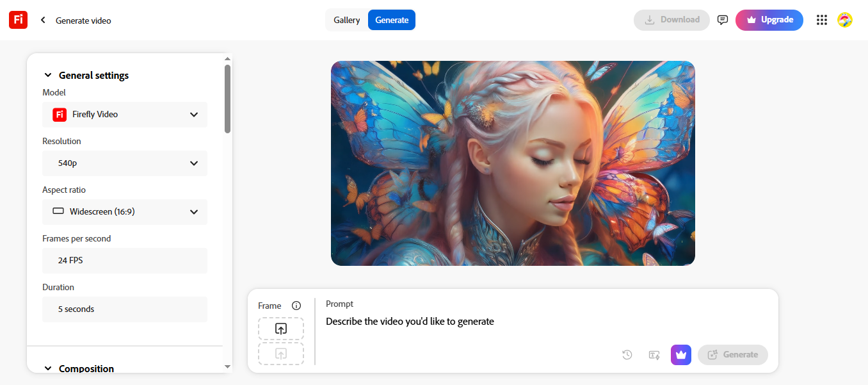
Task: Go back using the left arrow
Action: [x=43, y=20]
